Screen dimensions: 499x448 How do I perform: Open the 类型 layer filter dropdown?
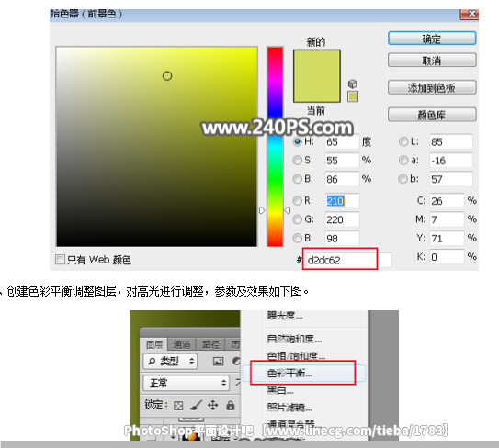pos(170,361)
